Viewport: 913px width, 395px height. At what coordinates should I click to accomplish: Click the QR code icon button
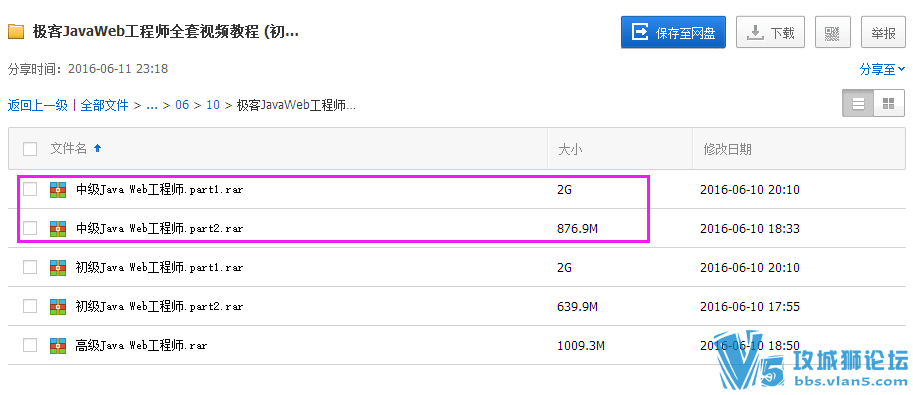[x=833, y=33]
